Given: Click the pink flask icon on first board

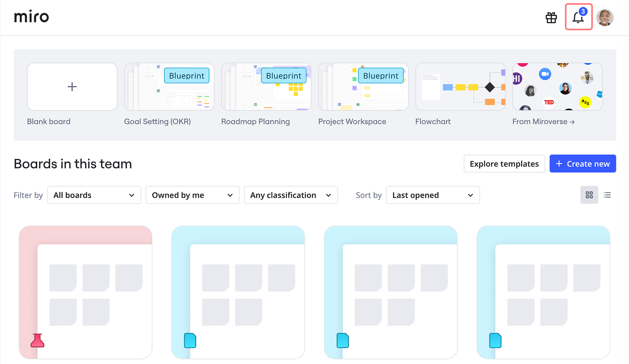Looking at the screenshot, I should pos(37,340).
